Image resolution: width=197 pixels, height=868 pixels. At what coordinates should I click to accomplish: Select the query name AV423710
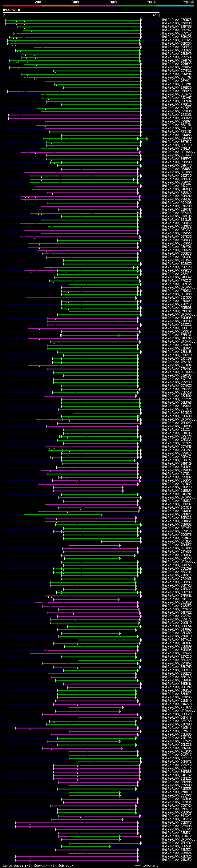[x=11, y=10]
